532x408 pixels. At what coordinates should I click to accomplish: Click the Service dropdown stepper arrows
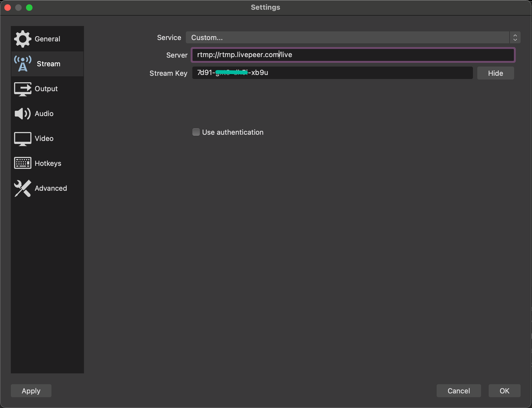click(515, 38)
